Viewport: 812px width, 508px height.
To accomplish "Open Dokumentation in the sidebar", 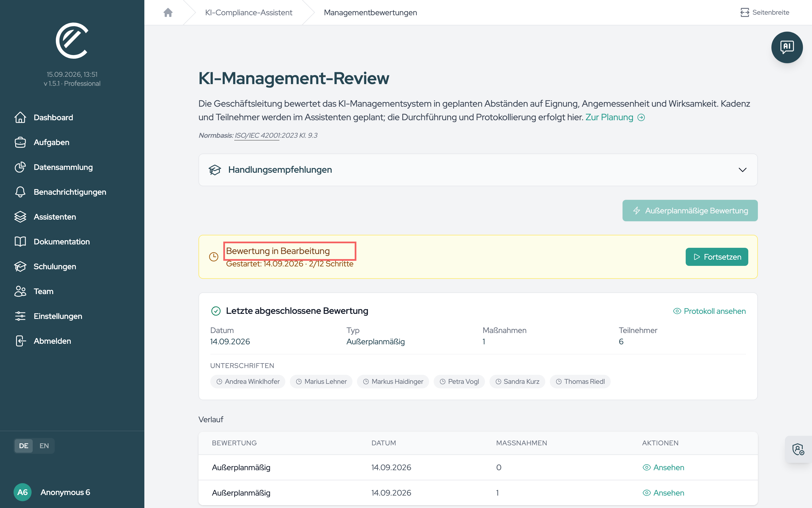I will coord(62,242).
